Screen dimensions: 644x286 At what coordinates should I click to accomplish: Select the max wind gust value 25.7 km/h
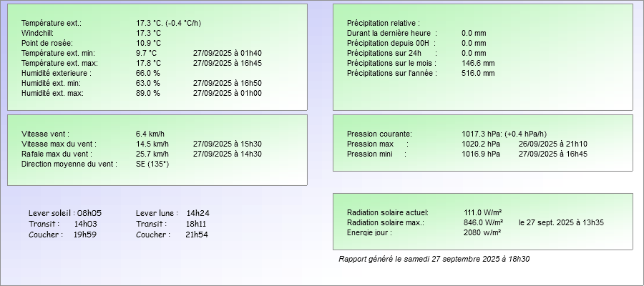coord(152,154)
